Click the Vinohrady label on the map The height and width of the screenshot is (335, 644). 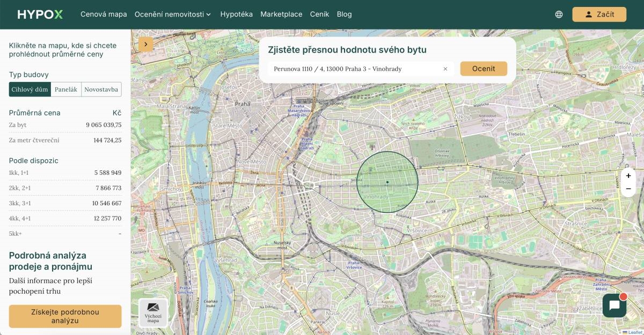(x=376, y=197)
